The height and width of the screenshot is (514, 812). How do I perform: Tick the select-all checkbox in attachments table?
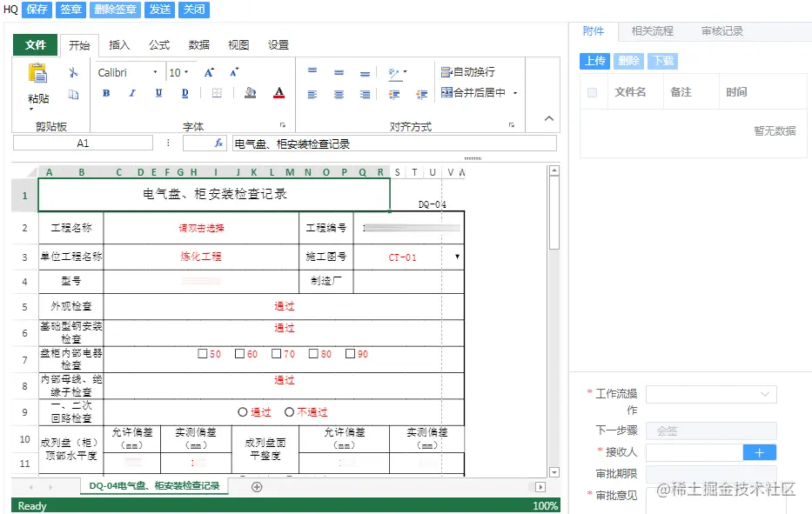click(593, 92)
